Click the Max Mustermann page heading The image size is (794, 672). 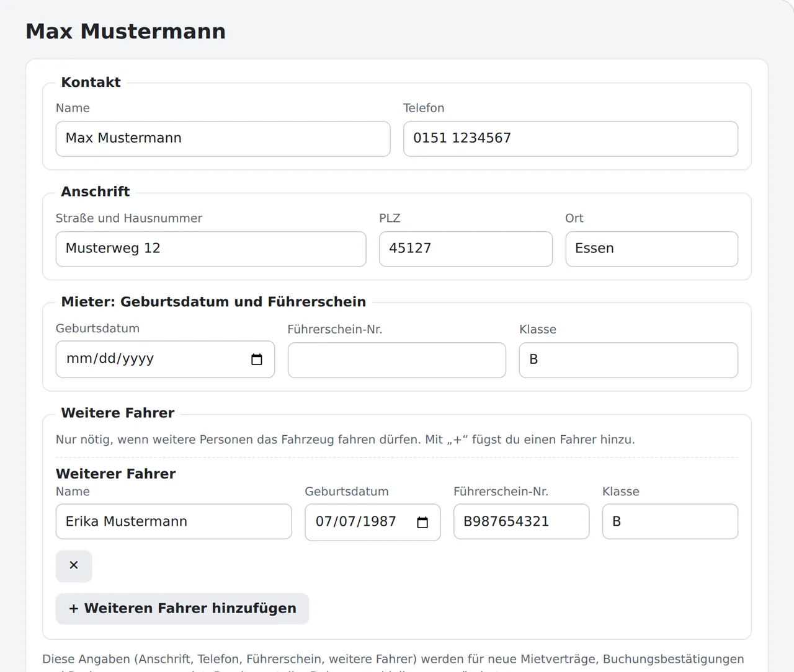tap(125, 31)
